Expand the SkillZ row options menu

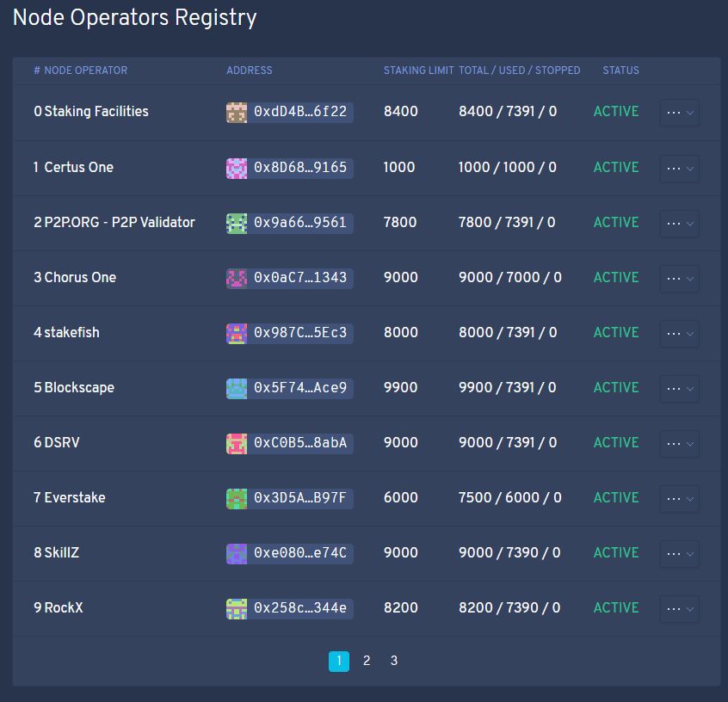[x=680, y=554]
